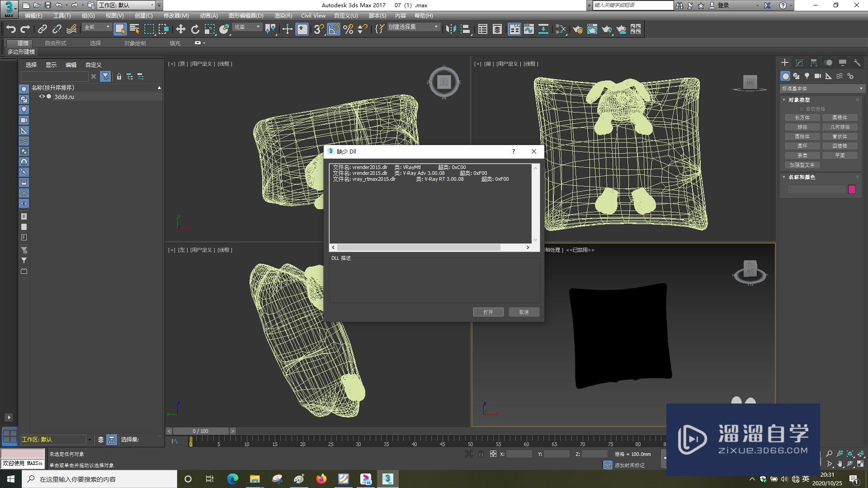Open the 标准基本体 category dropdown
This screenshot has height=488, width=868.
(x=822, y=89)
